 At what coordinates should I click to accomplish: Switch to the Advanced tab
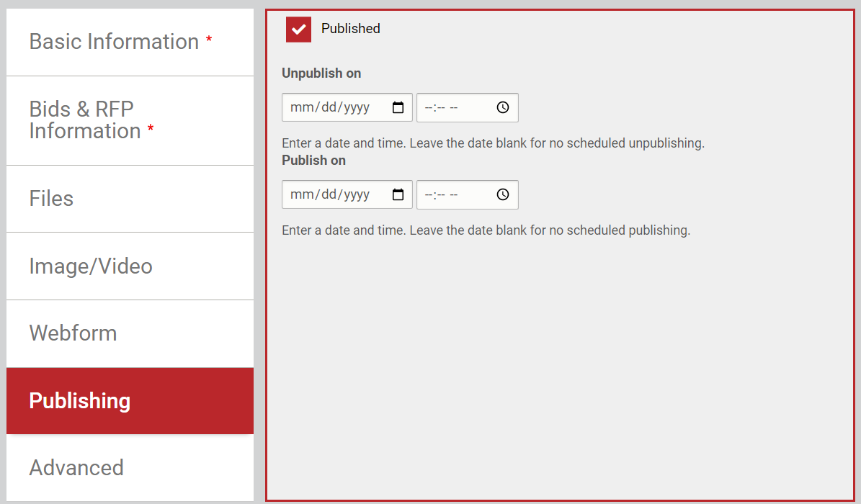[x=130, y=468]
